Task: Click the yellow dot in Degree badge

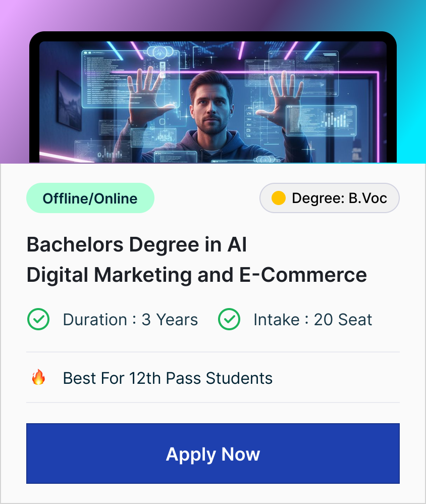Action: 279,198
